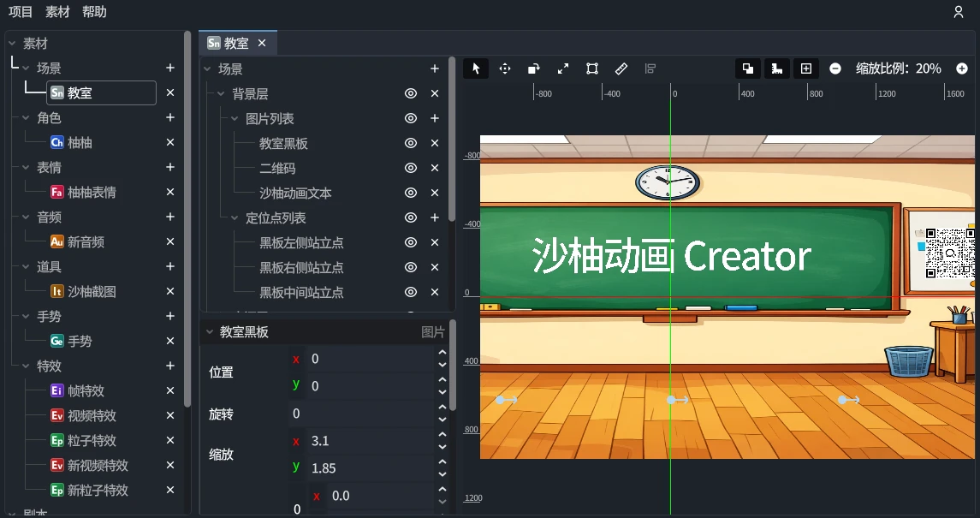Add a new 特效 asset
Screen dimensions: 980x518
pos(170,366)
